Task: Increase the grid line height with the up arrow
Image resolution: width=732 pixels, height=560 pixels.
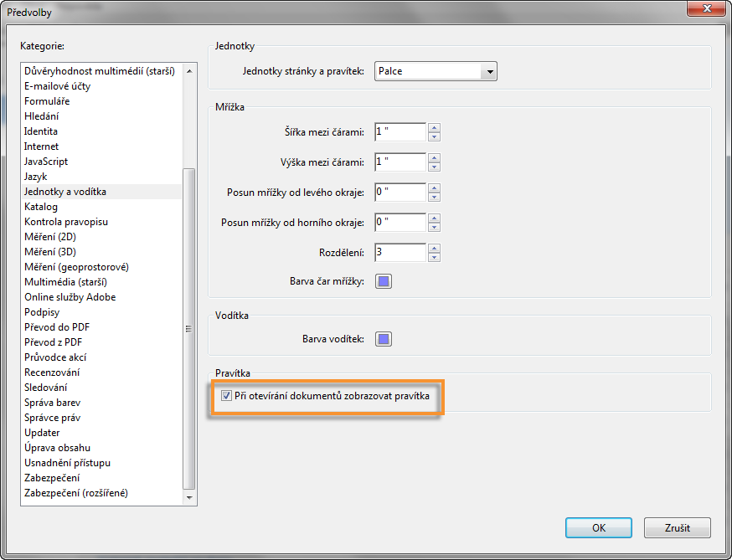Action: (434, 157)
